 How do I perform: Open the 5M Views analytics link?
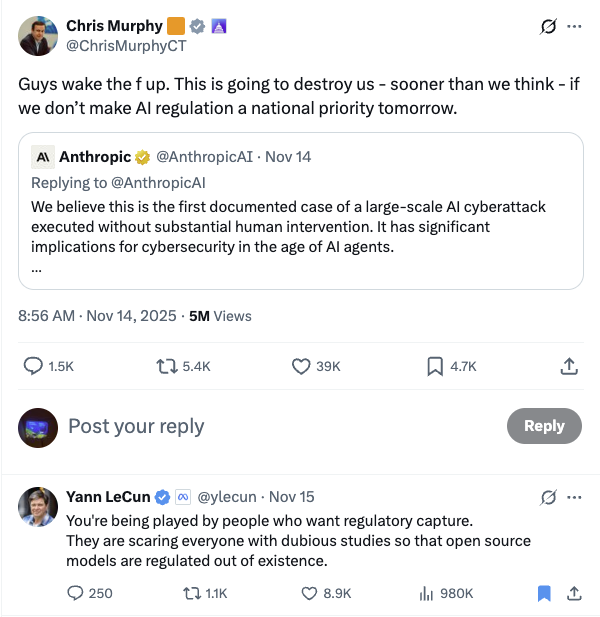pyautogui.click(x=220, y=316)
